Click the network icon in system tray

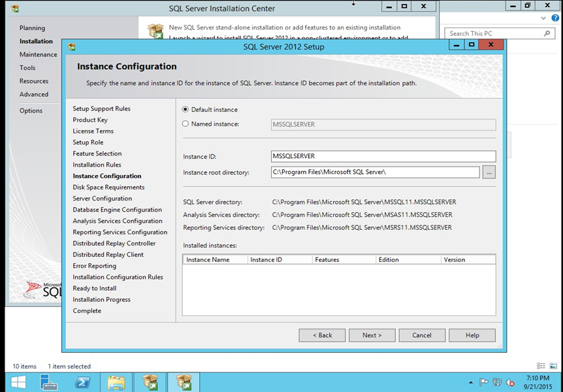point(497,382)
